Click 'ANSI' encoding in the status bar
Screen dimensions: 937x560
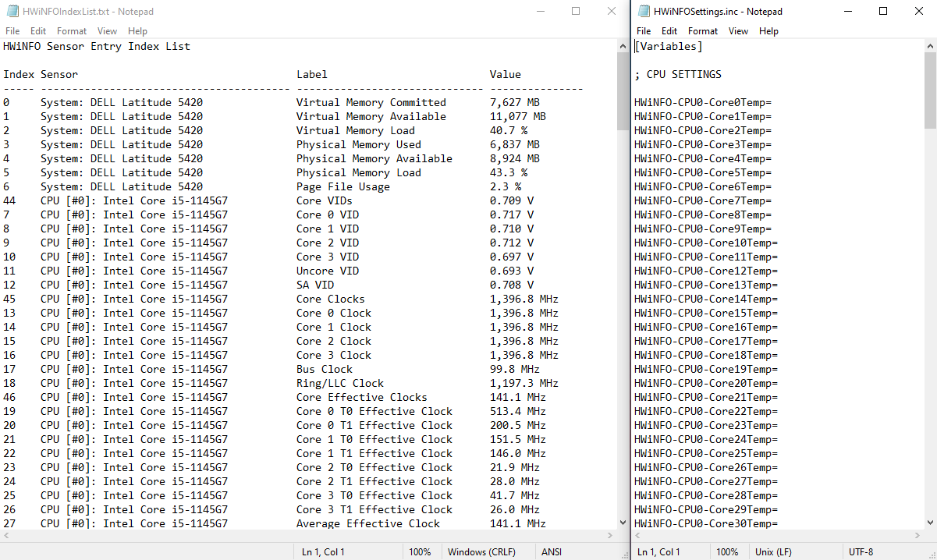pos(551,551)
